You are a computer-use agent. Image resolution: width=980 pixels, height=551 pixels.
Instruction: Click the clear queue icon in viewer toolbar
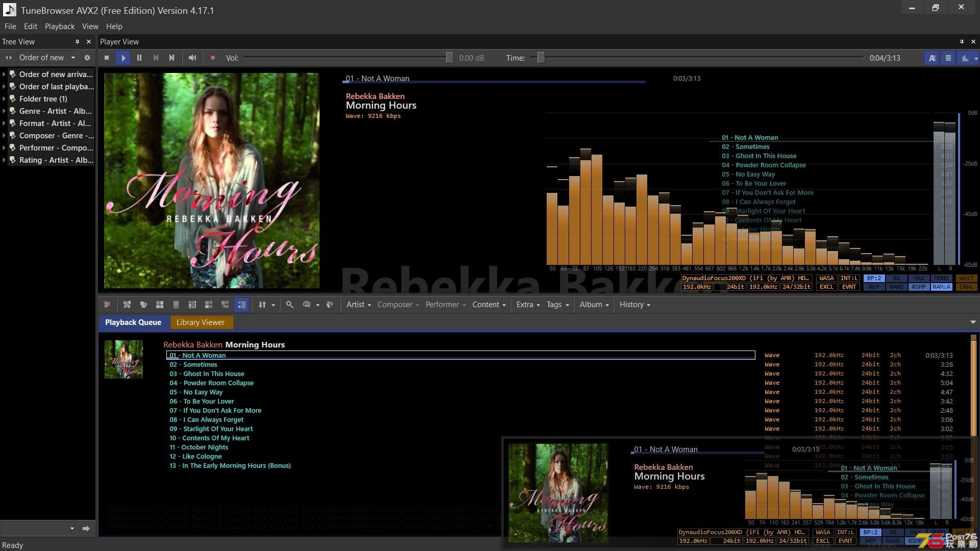(107, 305)
